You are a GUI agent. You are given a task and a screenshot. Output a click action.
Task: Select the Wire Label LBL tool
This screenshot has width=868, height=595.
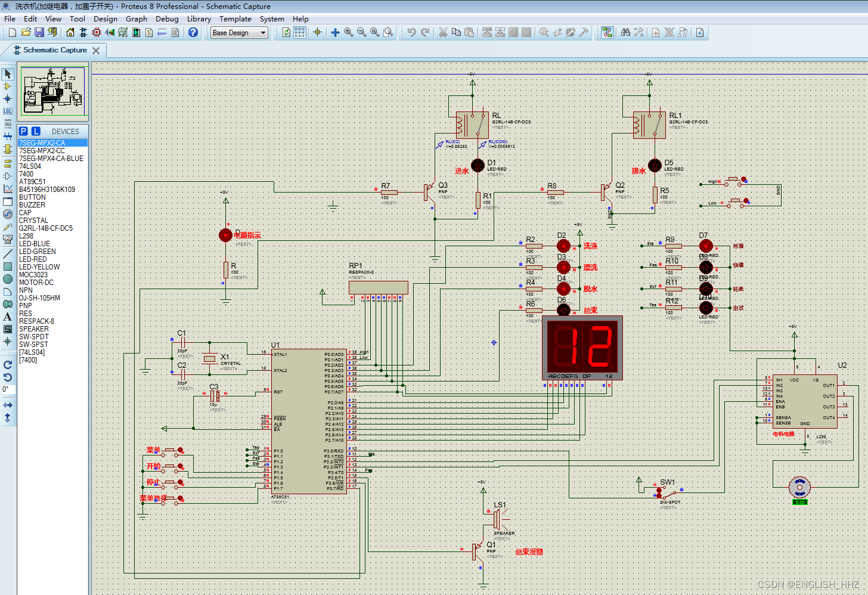8,111
